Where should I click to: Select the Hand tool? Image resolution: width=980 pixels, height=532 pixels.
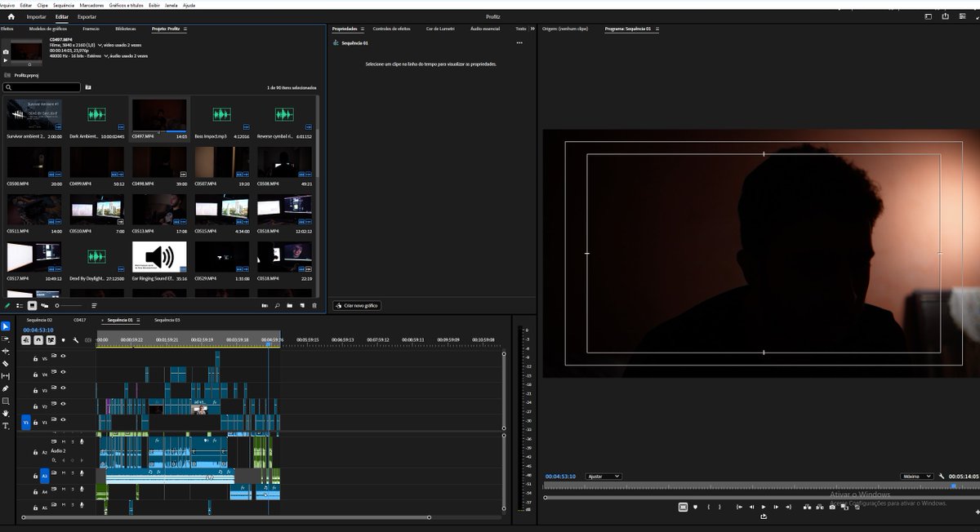coord(6,414)
